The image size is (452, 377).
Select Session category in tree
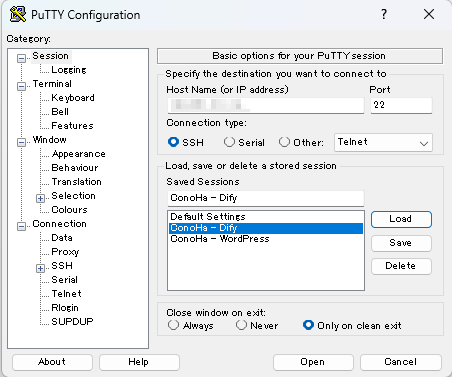click(x=51, y=56)
